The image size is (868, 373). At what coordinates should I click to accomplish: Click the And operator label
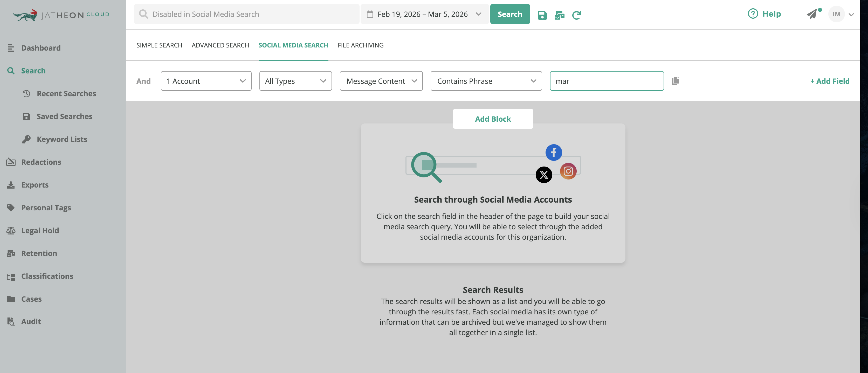143,81
